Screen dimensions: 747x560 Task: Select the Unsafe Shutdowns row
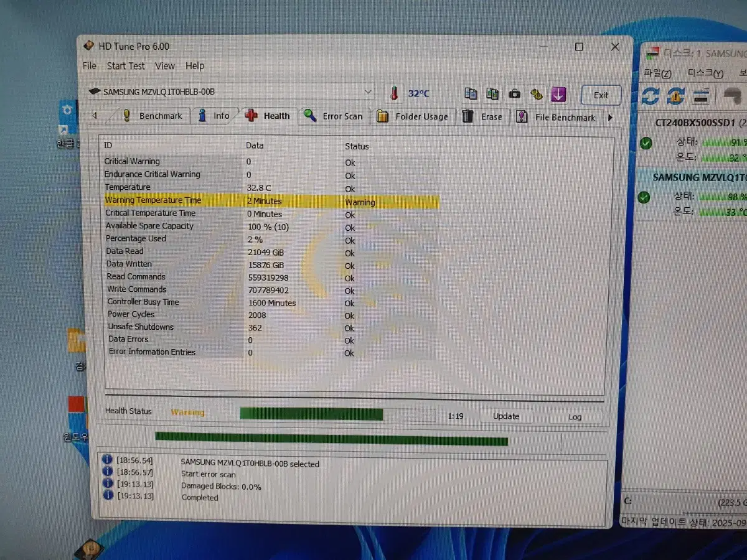(x=271, y=327)
